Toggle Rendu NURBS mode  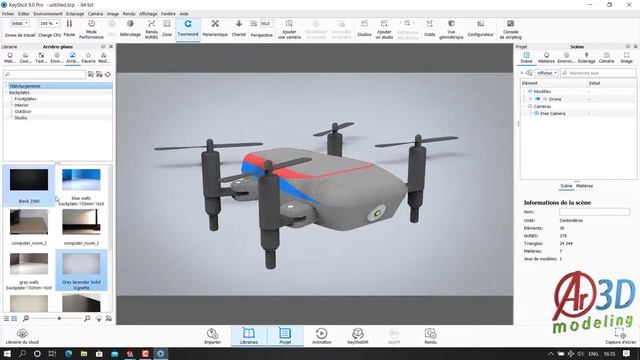click(x=151, y=29)
